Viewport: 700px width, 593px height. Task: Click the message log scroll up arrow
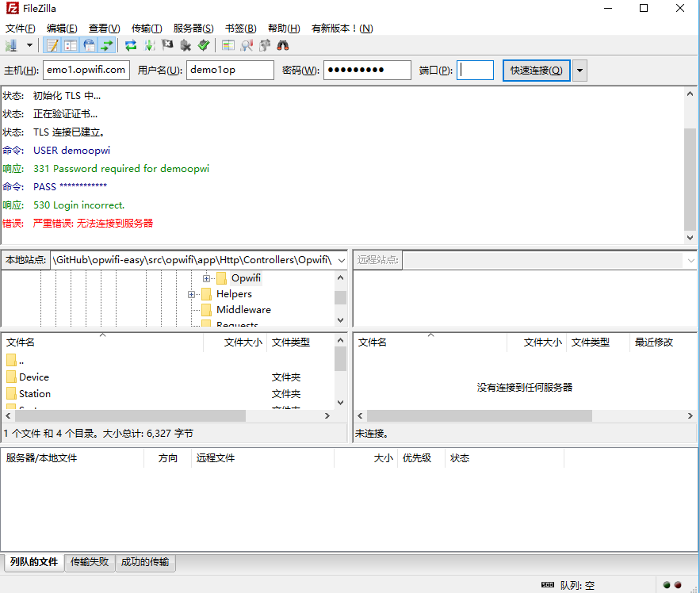[x=690, y=94]
